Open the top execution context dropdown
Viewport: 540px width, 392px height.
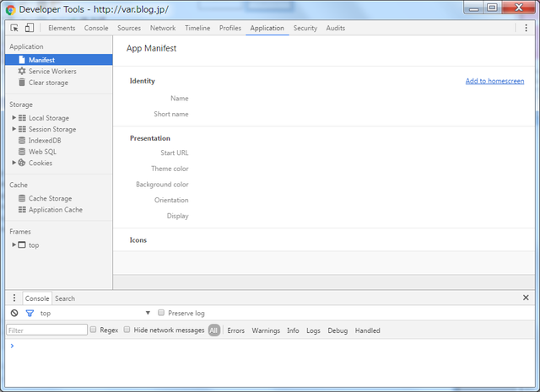(x=95, y=313)
